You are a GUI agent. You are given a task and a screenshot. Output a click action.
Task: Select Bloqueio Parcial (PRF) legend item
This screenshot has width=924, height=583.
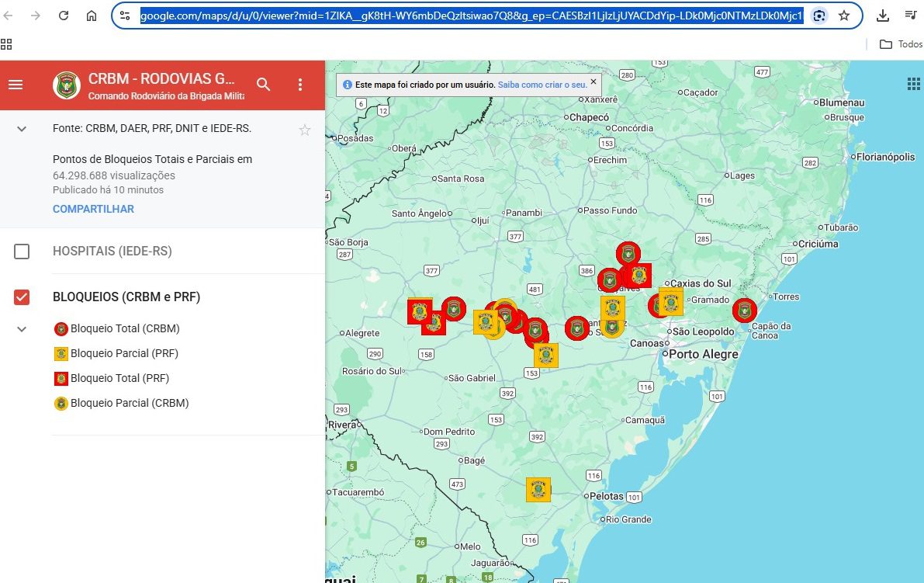click(x=124, y=354)
